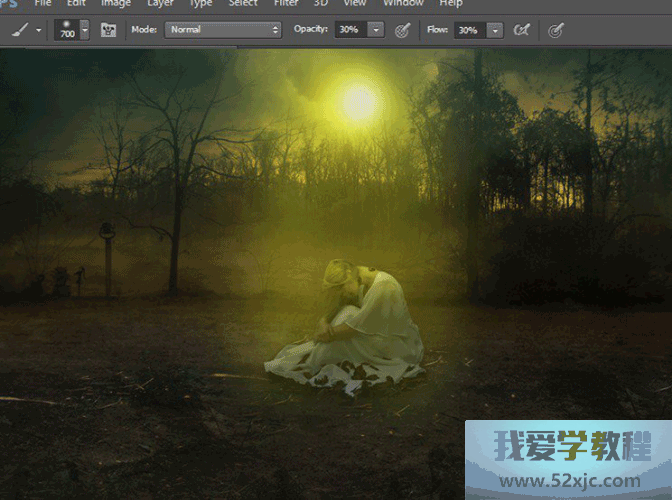Click the www.52xjc.com watermark link
This screenshot has width=672, height=500.
pyautogui.click(x=568, y=481)
